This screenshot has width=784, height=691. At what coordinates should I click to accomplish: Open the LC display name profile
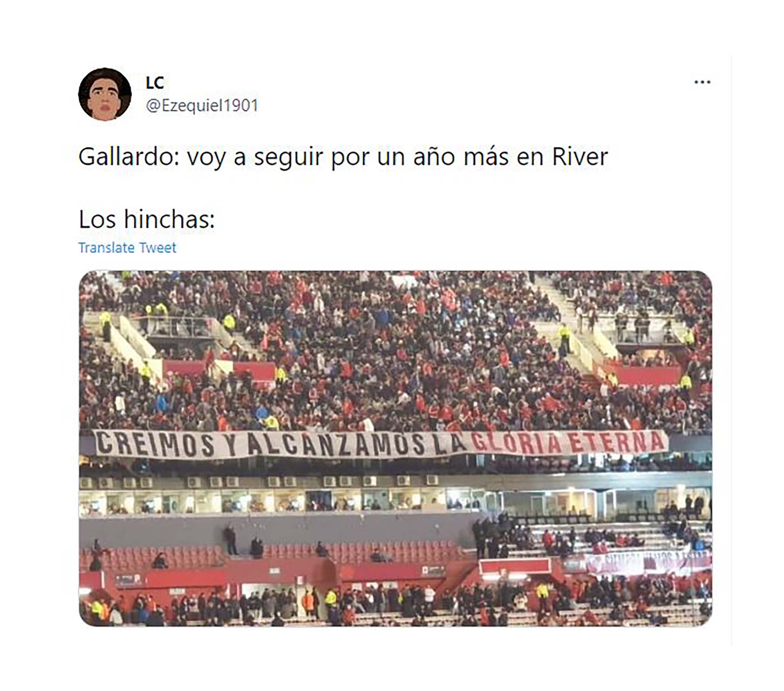[x=155, y=83]
